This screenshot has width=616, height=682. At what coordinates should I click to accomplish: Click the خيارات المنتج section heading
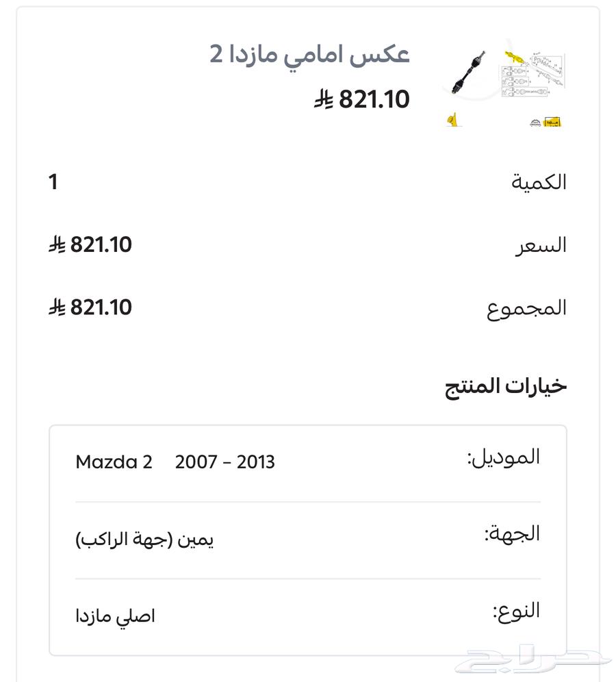(506, 386)
